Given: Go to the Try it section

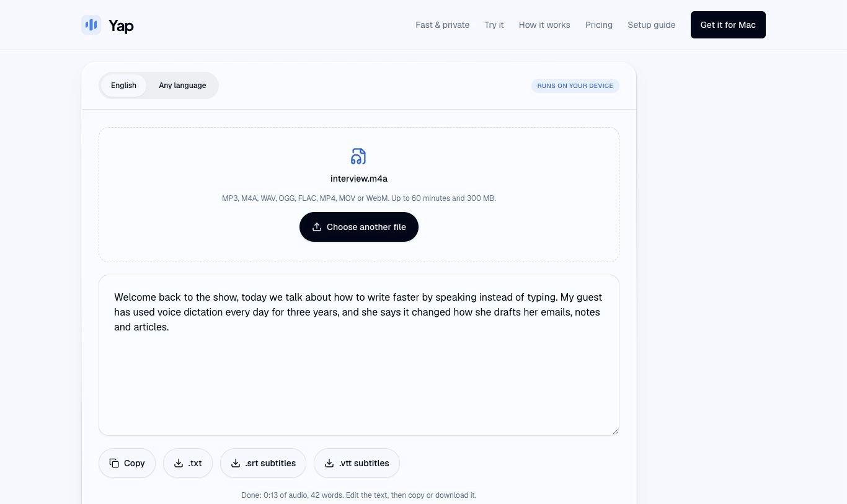Looking at the screenshot, I should click(x=494, y=25).
